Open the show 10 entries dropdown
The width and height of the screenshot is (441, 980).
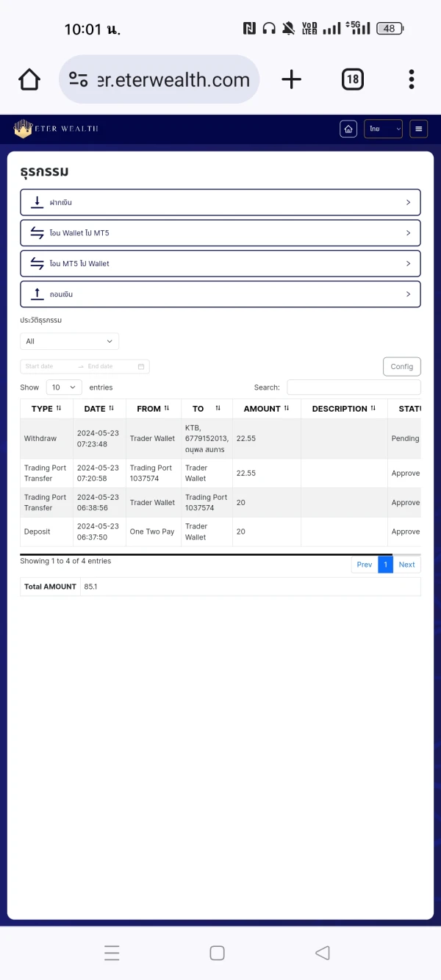pyautogui.click(x=64, y=387)
